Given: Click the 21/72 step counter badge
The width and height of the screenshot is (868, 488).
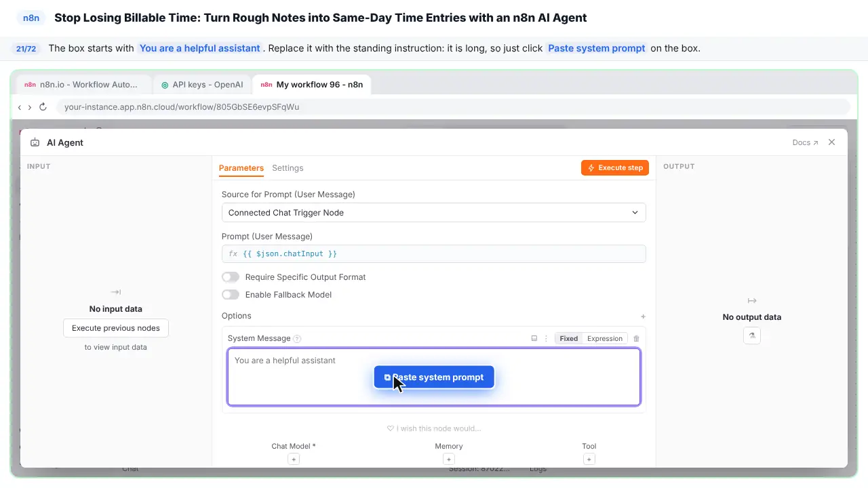Looking at the screenshot, I should pos(26,49).
